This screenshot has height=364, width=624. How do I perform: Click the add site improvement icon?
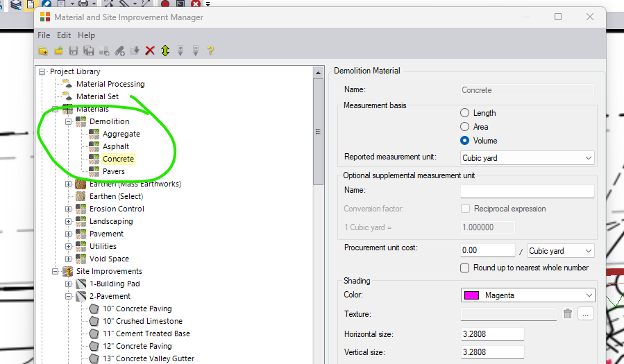click(119, 51)
